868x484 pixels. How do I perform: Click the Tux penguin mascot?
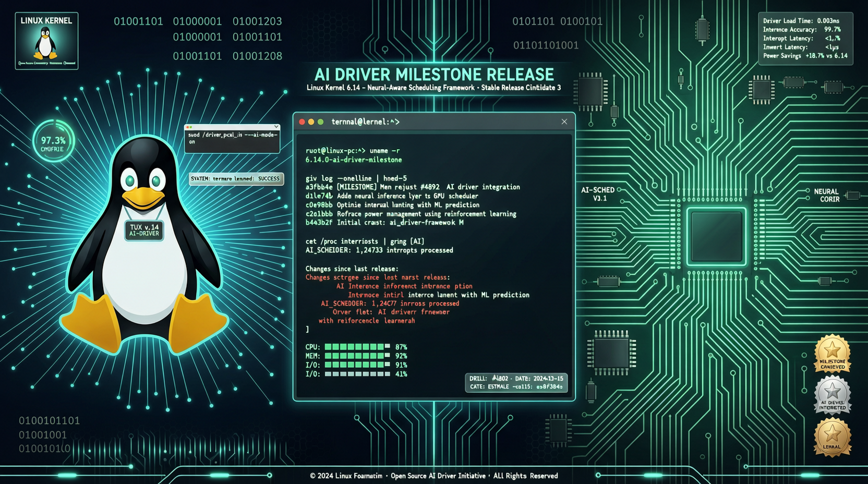(x=145, y=245)
